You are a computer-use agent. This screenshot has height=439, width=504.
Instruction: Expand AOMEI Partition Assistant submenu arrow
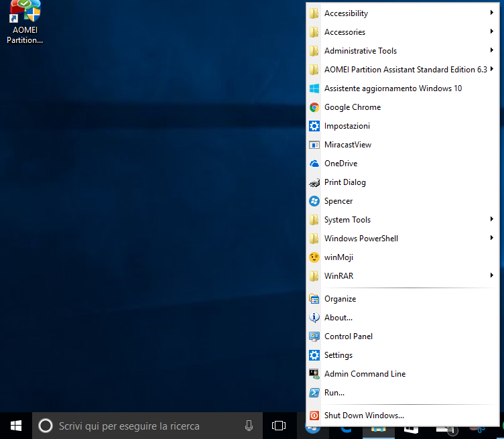point(491,69)
